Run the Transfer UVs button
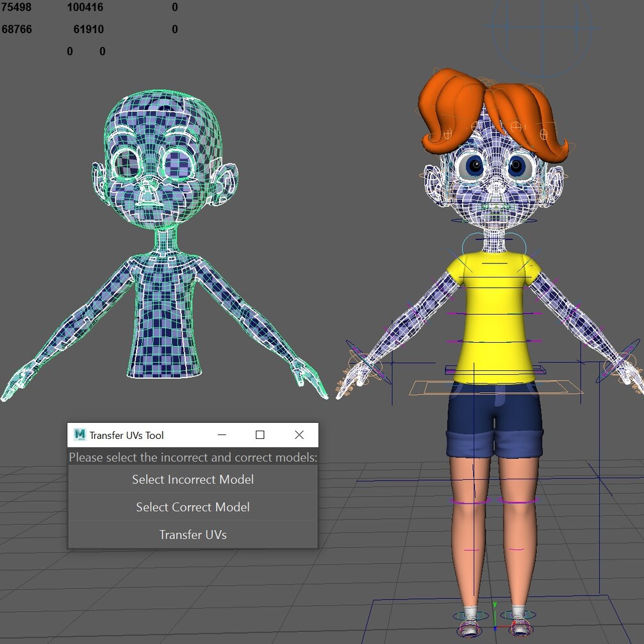 193,534
